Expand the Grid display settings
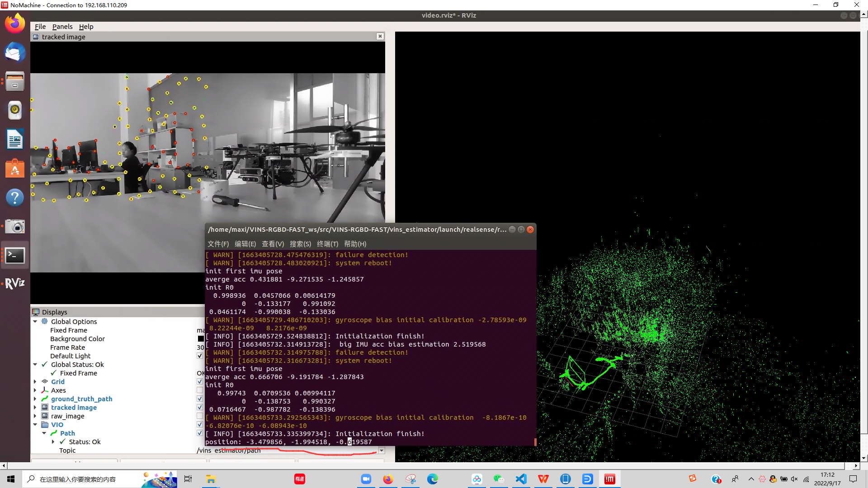The width and height of the screenshot is (868, 488). [35, 381]
